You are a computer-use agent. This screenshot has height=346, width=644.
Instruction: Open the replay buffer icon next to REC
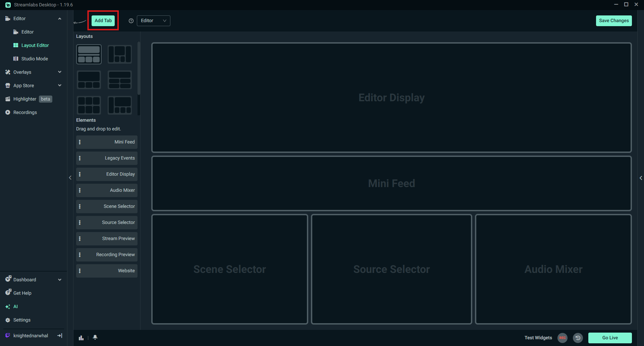[x=578, y=338]
